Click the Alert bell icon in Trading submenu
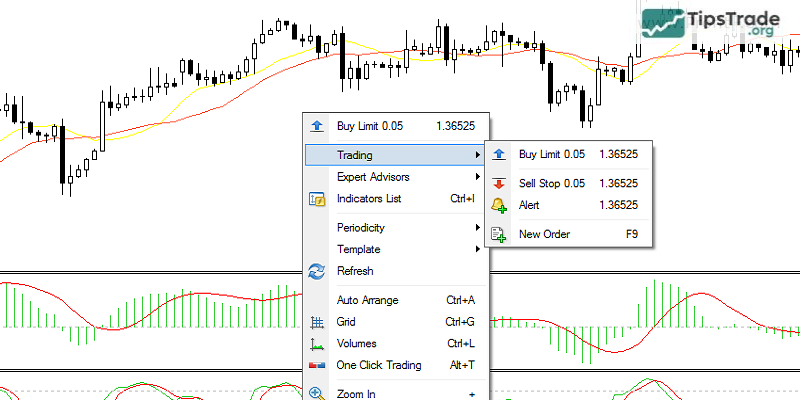Image resolution: width=800 pixels, height=400 pixels. (x=499, y=205)
